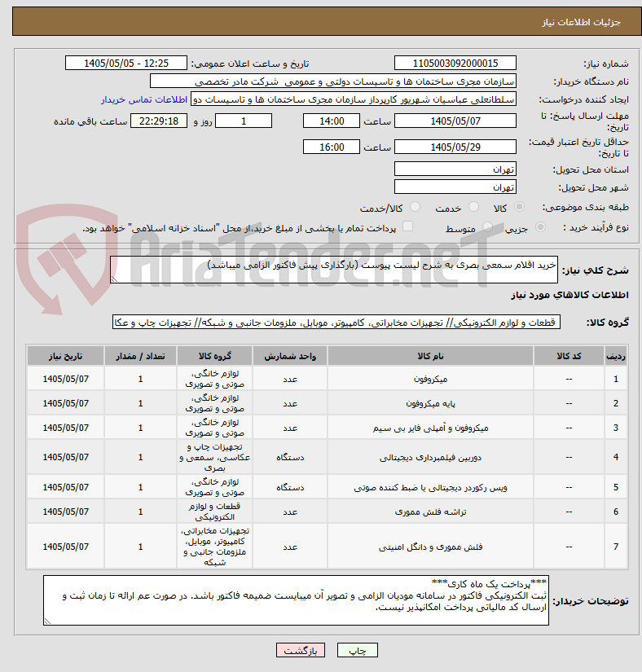
Task: Click the ردیف column header
Action: (x=616, y=356)
